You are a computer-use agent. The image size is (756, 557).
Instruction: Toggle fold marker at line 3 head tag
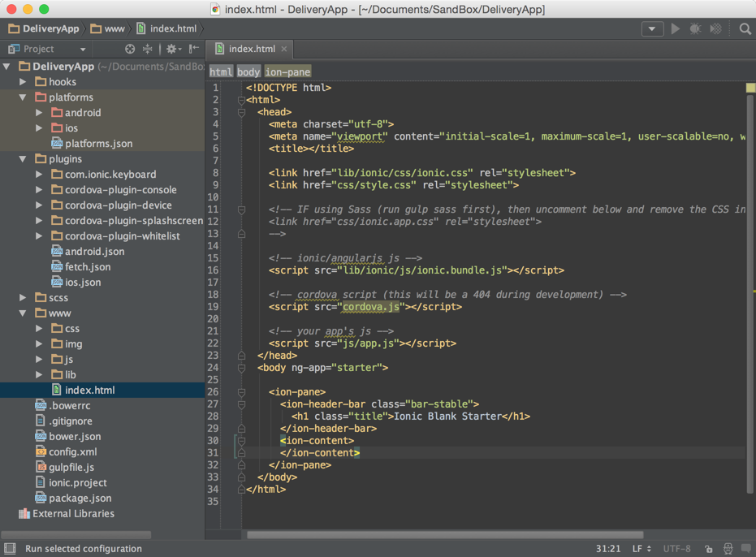241,112
